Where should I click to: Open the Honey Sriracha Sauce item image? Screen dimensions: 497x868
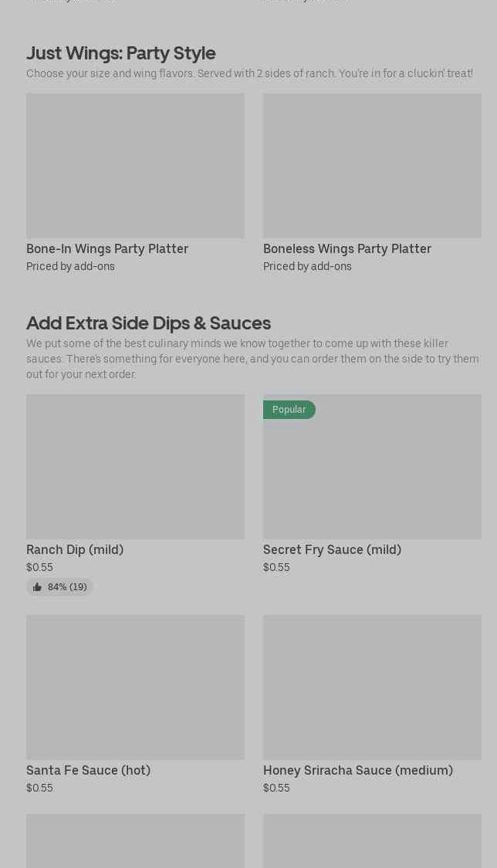pyautogui.click(x=372, y=687)
